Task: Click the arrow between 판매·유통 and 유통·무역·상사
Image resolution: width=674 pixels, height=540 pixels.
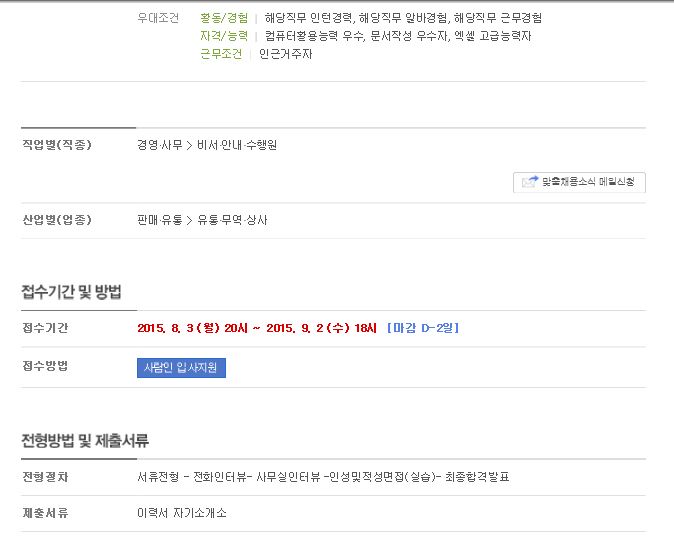Action: (x=190, y=221)
